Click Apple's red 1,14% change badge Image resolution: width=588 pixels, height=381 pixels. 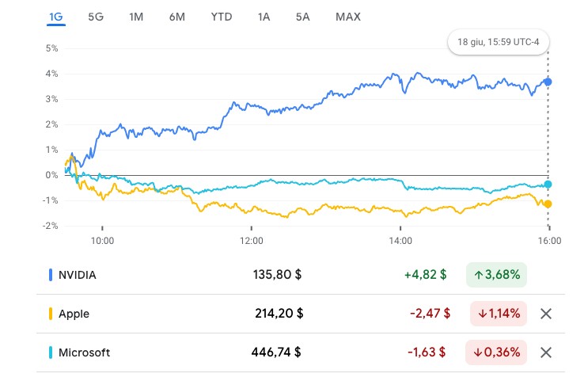pyautogui.click(x=498, y=314)
